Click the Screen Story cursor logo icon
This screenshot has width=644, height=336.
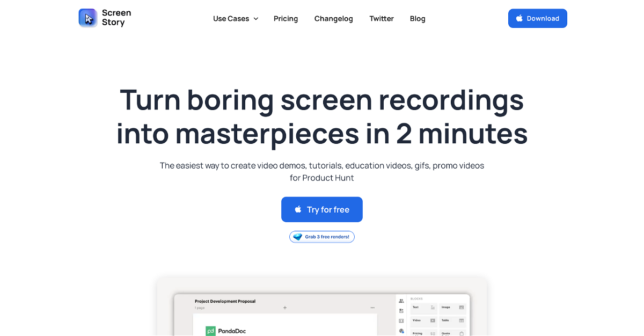[x=88, y=18]
